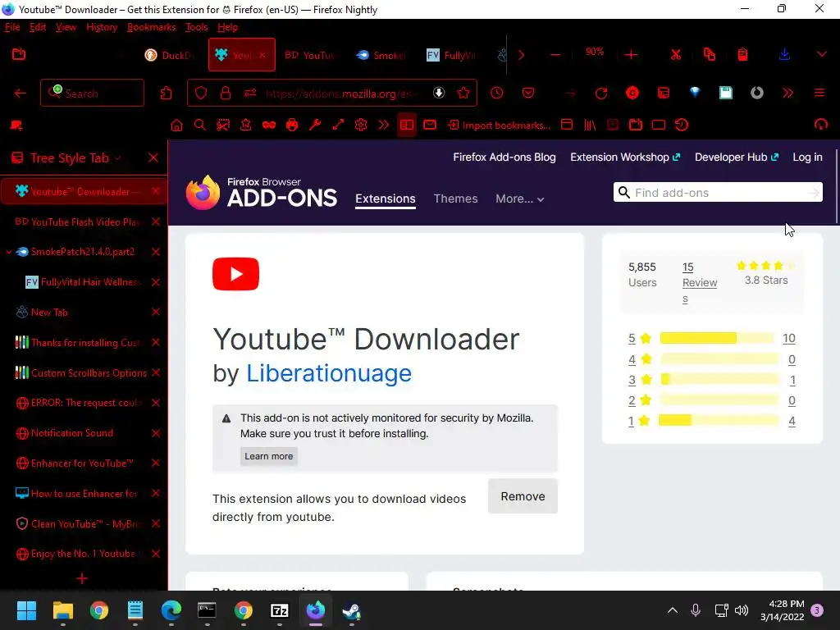Screen dimensions: 840x630
Task: Click the Find add-ons search field
Action: click(x=718, y=193)
